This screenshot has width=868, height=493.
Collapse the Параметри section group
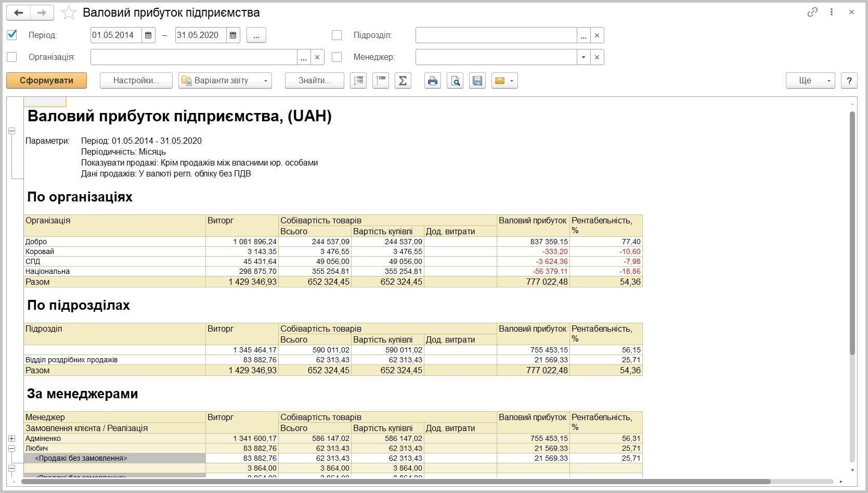pos(11,131)
